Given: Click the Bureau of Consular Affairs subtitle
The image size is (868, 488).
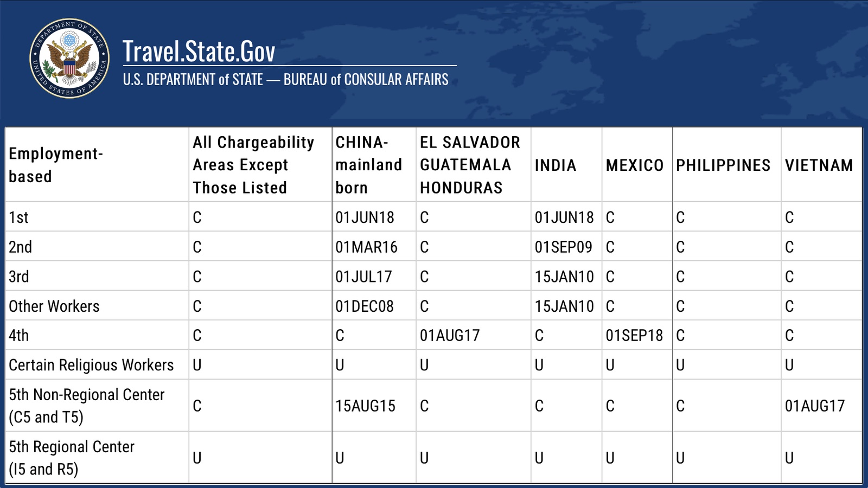Looking at the screenshot, I should point(285,80).
